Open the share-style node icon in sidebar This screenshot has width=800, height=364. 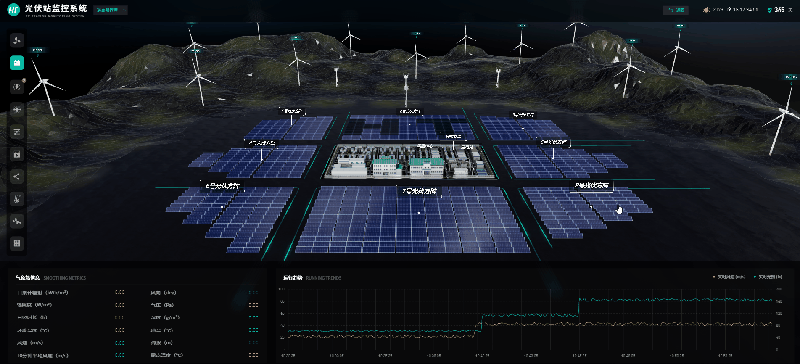[17, 177]
